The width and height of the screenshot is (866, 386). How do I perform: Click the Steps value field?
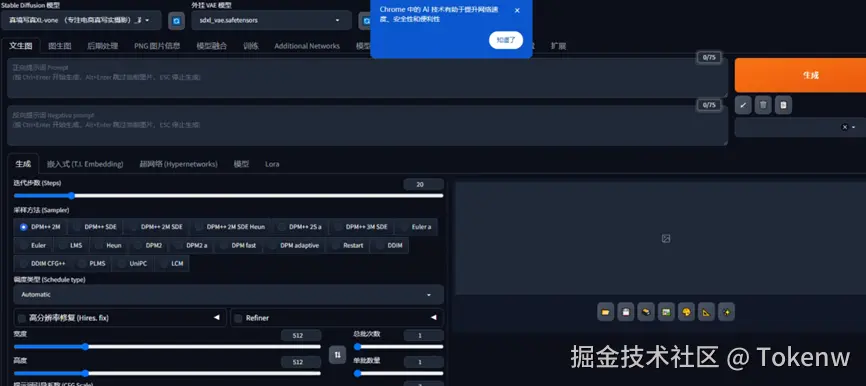pyautogui.click(x=423, y=184)
